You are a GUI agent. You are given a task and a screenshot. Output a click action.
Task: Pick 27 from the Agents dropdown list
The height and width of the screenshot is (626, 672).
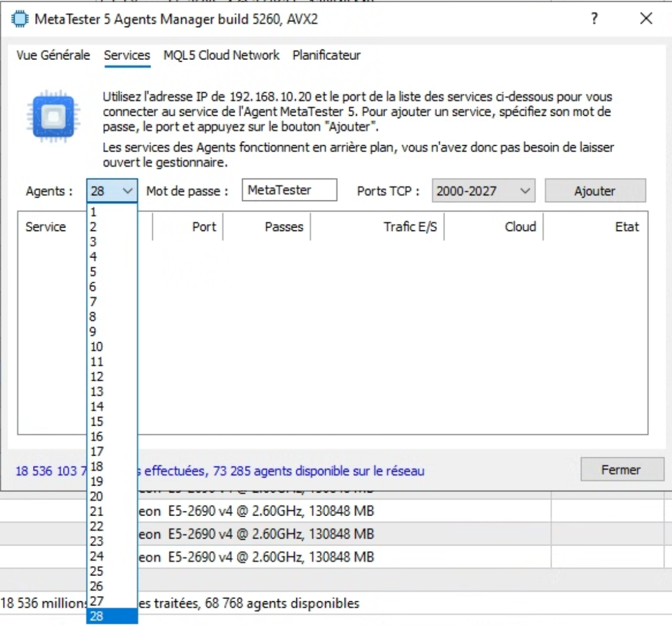click(x=112, y=601)
